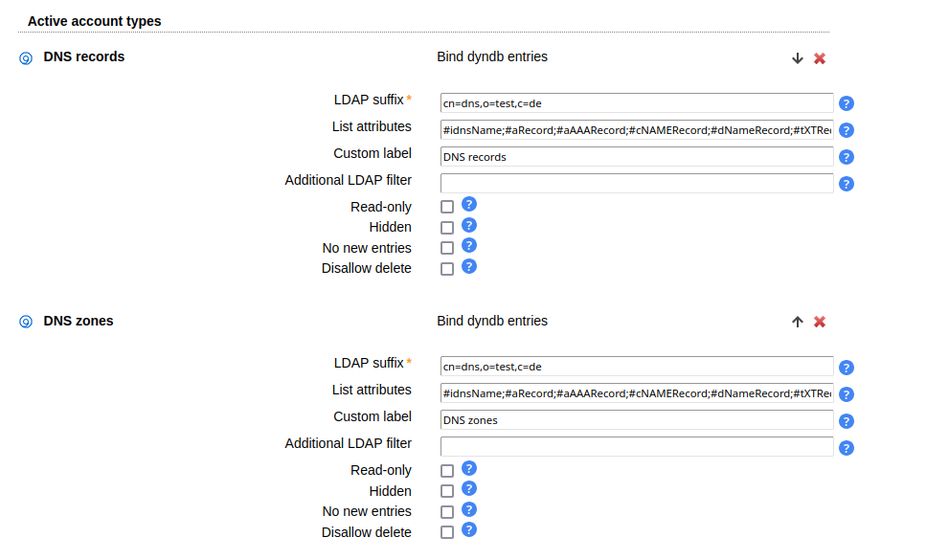Enable Read-only for DNS records
The height and width of the screenshot is (560, 926).
447,207
